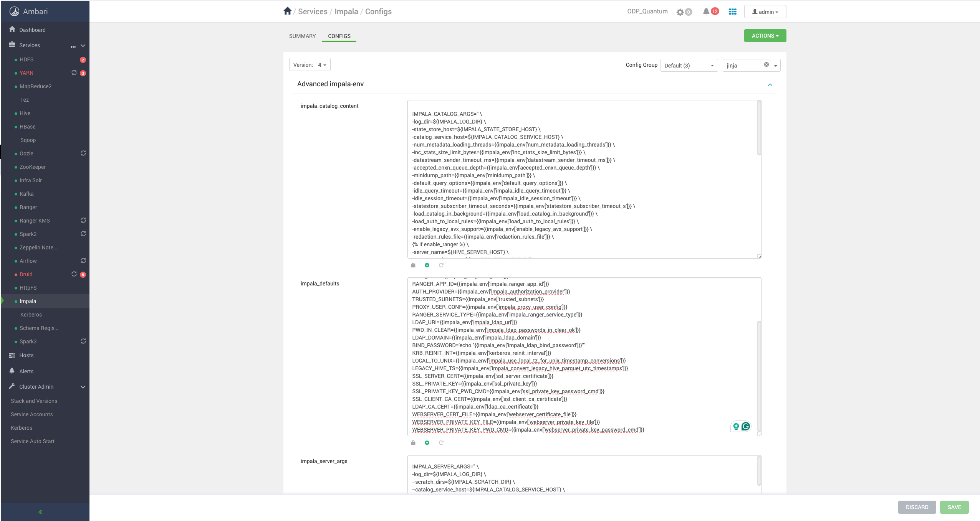
Task: Select the CONFIGS tab
Action: click(339, 36)
